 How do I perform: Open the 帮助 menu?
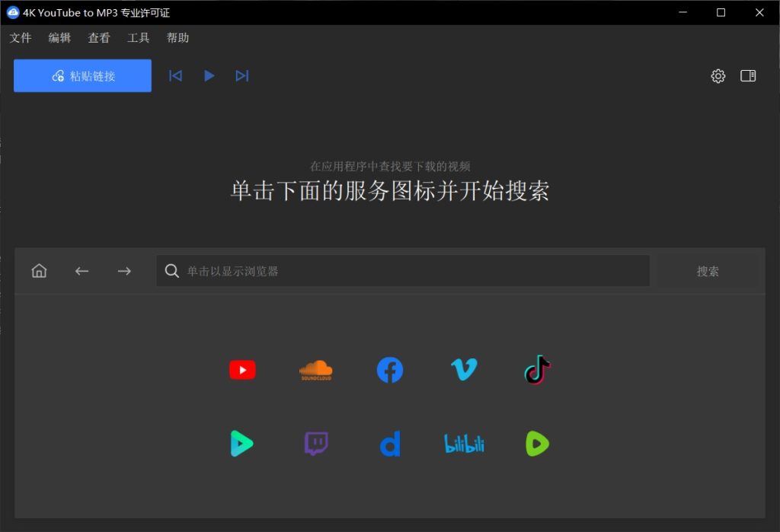tap(177, 37)
